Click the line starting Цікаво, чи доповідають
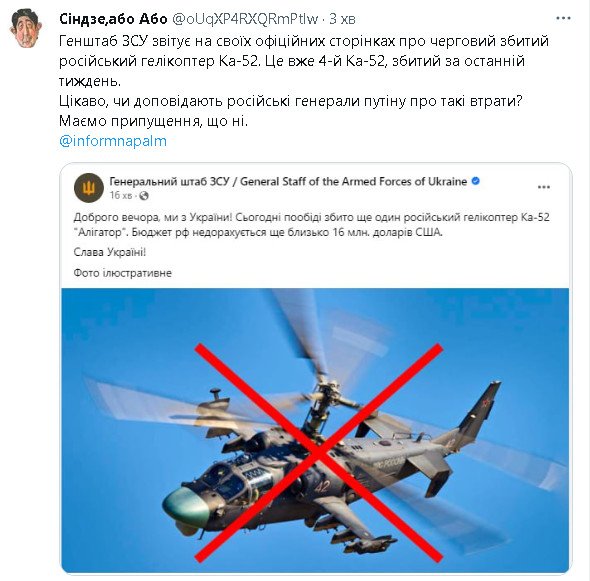 click(x=290, y=101)
